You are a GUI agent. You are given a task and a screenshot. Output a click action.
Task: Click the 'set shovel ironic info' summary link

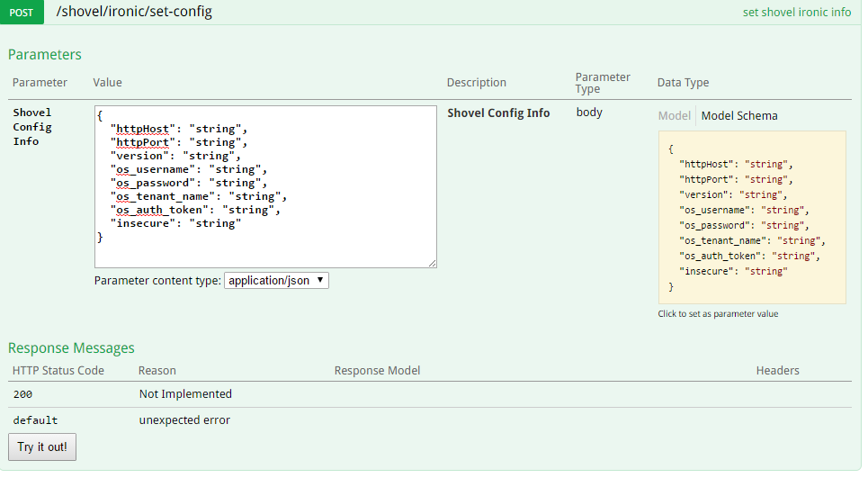[796, 13]
